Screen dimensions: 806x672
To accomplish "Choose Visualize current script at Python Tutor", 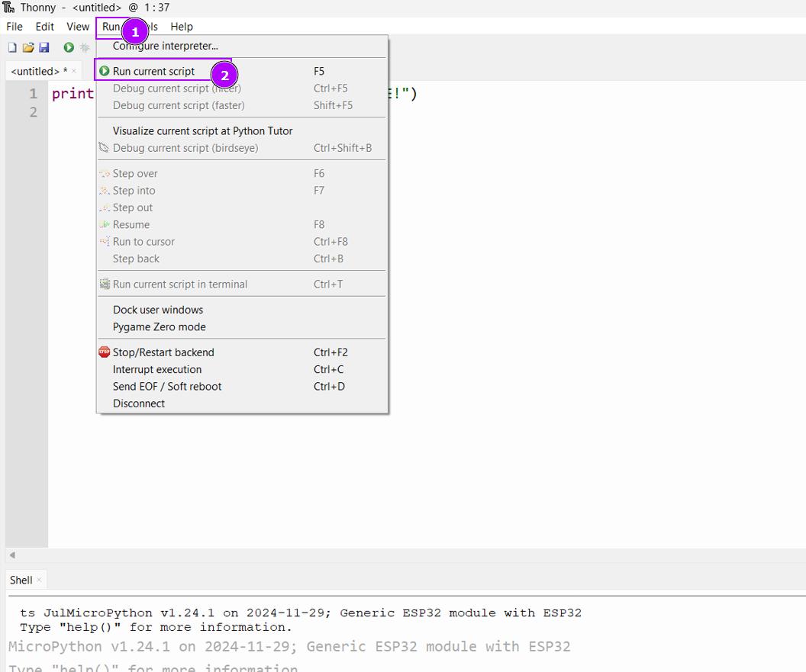I will 242,131.
